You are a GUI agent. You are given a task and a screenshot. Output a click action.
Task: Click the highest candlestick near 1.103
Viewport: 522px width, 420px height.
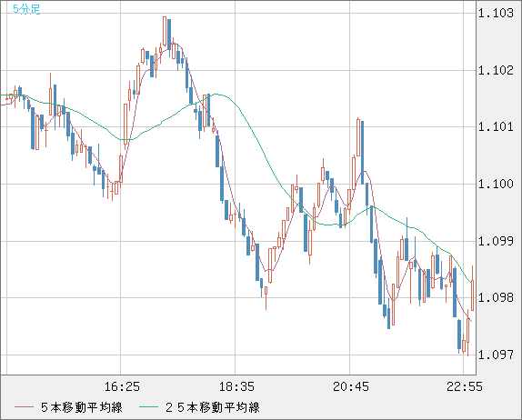165,32
